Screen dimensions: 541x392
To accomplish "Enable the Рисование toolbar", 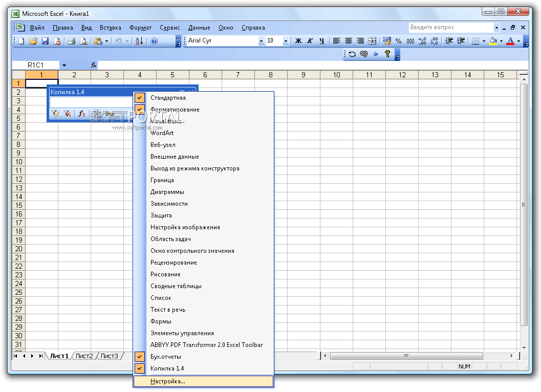I will click(x=203, y=274).
